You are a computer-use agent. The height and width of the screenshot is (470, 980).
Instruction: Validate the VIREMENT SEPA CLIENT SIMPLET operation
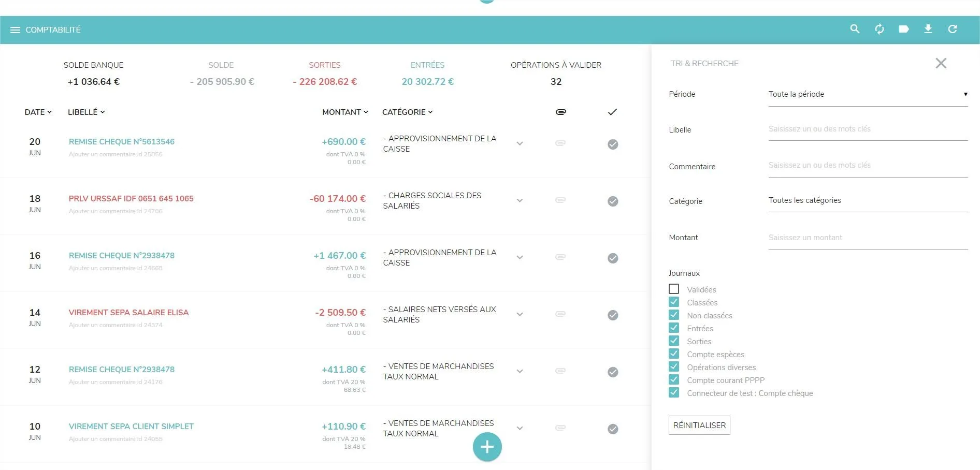613,429
